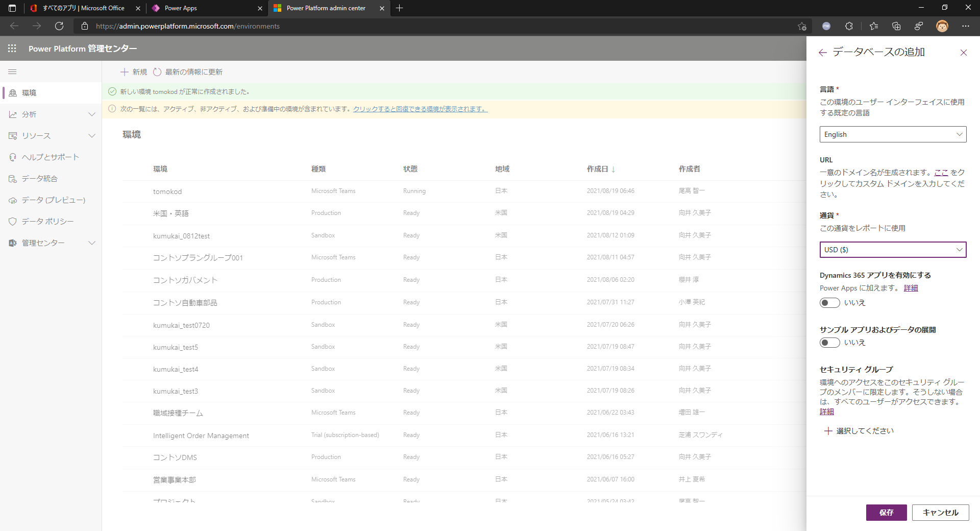Open the コントソプラングループ001 environment
Screen dimensions: 980x531
point(198,258)
